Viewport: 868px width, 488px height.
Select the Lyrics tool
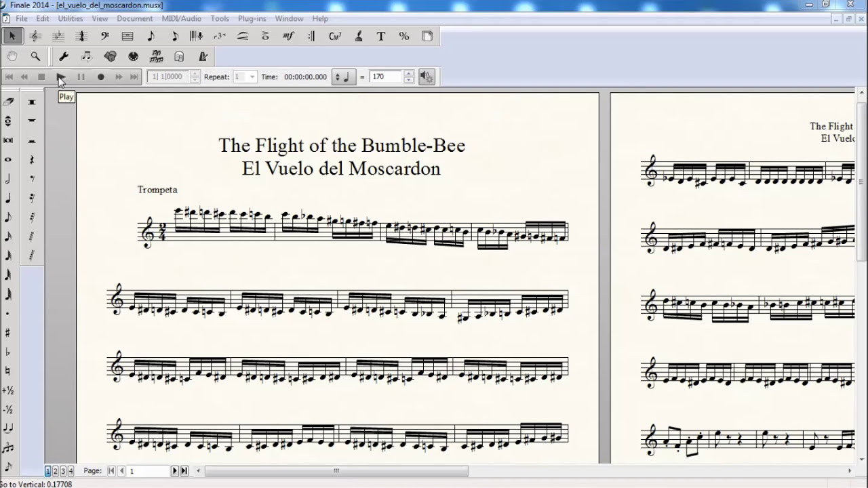pos(357,36)
